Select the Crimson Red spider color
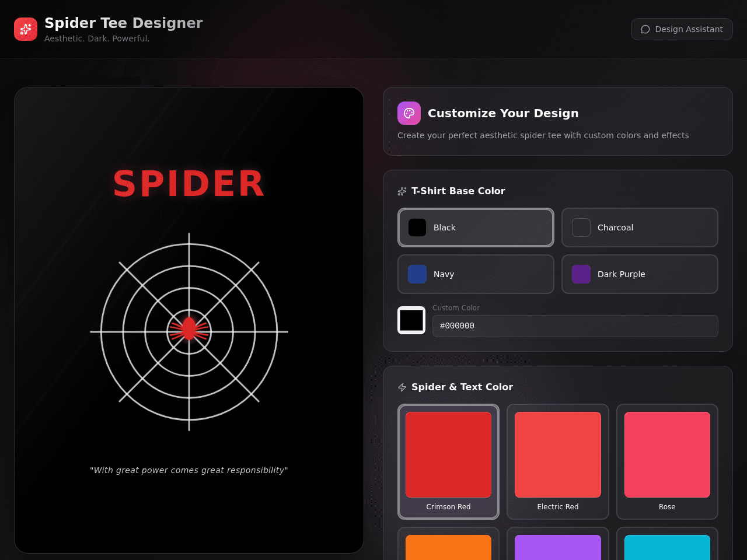This screenshot has height=560, width=747. 448,461
